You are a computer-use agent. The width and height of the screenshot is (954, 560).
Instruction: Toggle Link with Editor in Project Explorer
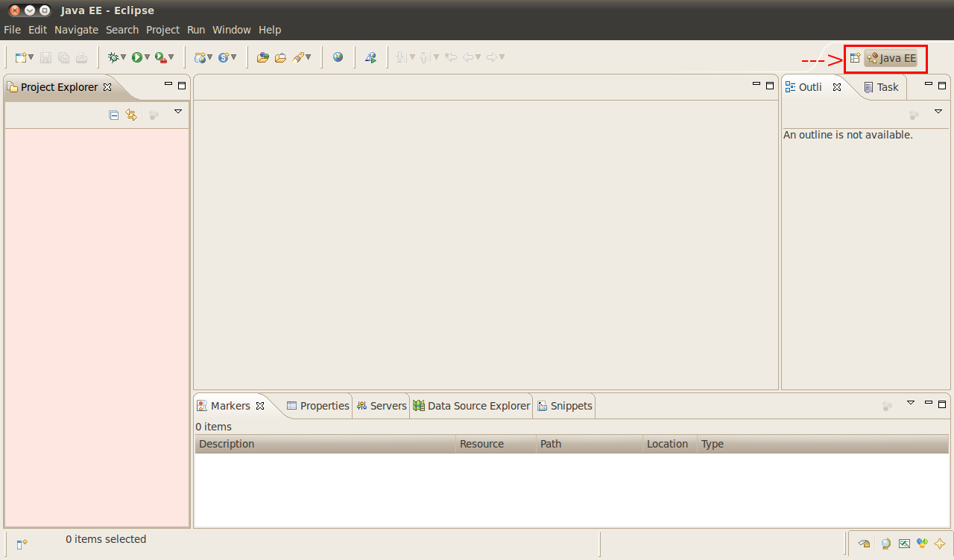point(131,115)
